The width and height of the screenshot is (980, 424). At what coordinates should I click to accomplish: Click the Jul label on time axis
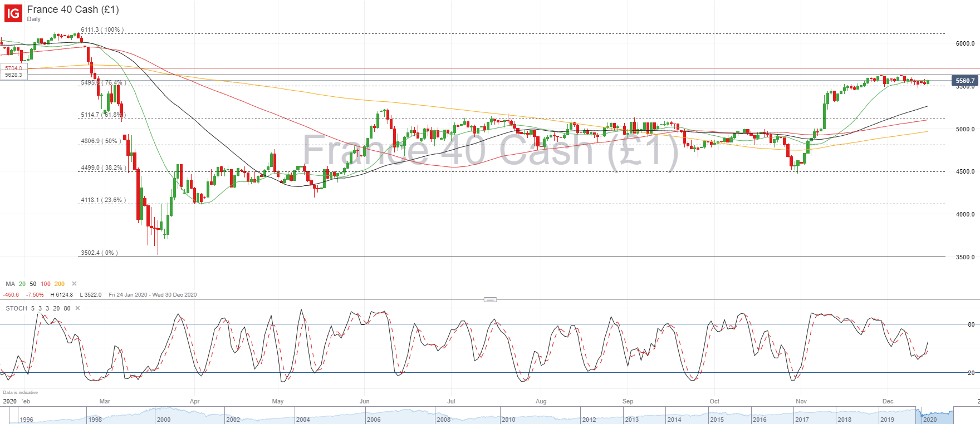click(451, 401)
